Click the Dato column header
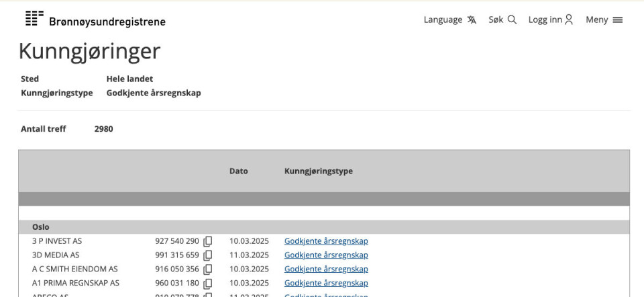This screenshot has height=297, width=644. point(238,171)
